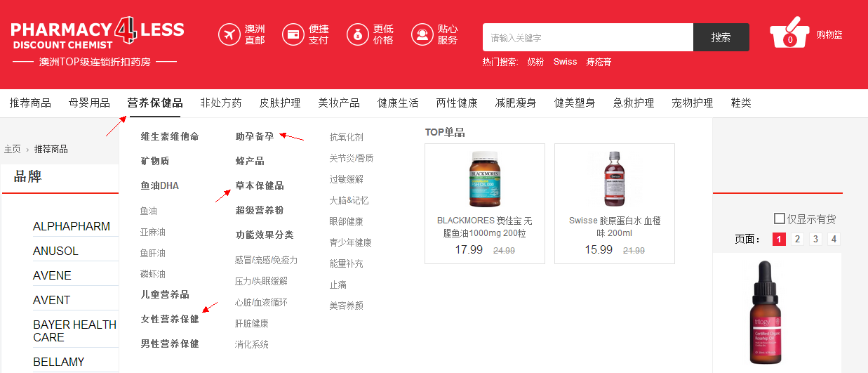The height and width of the screenshot is (373, 868).
Task: Choose 草本保健品 in the dropdown menu
Action: tap(260, 185)
